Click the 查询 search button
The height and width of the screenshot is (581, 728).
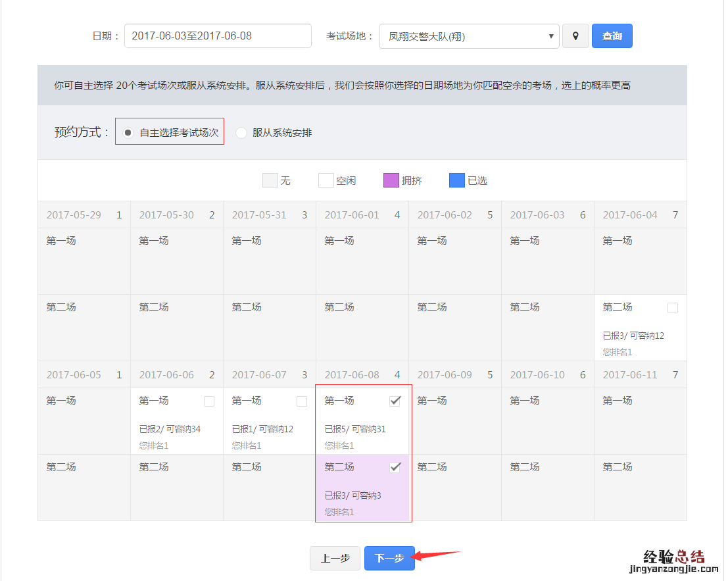[x=612, y=36]
